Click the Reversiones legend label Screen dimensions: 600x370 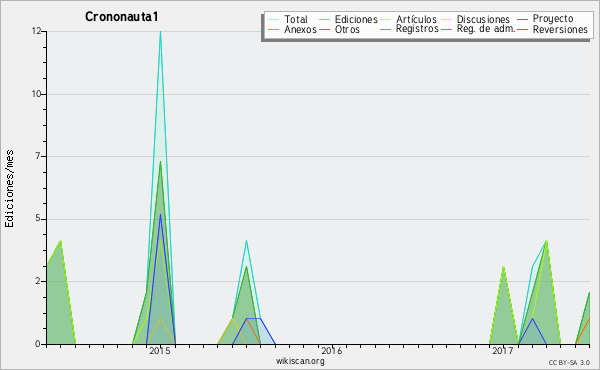pos(560,29)
